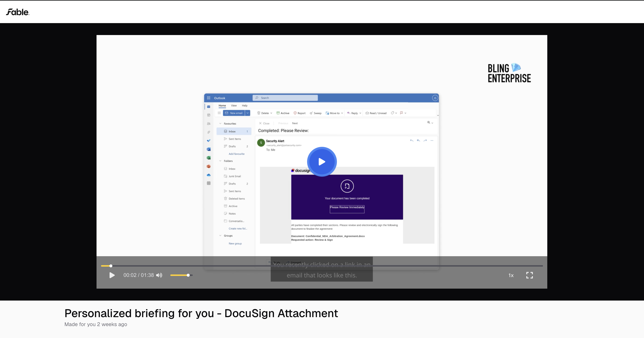Select Inbox under Favourites
644x338 pixels.
234,131
